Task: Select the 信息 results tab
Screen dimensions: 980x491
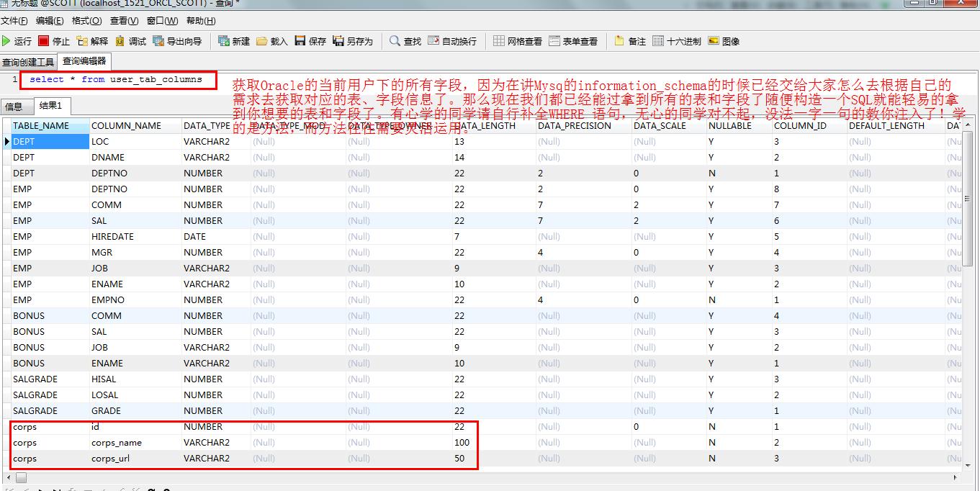Action: point(14,107)
